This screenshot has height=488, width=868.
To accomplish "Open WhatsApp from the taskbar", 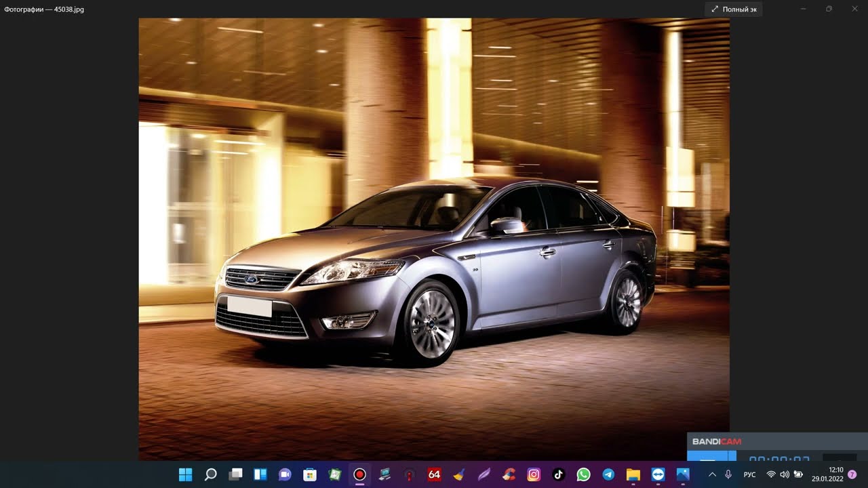I will (583, 474).
